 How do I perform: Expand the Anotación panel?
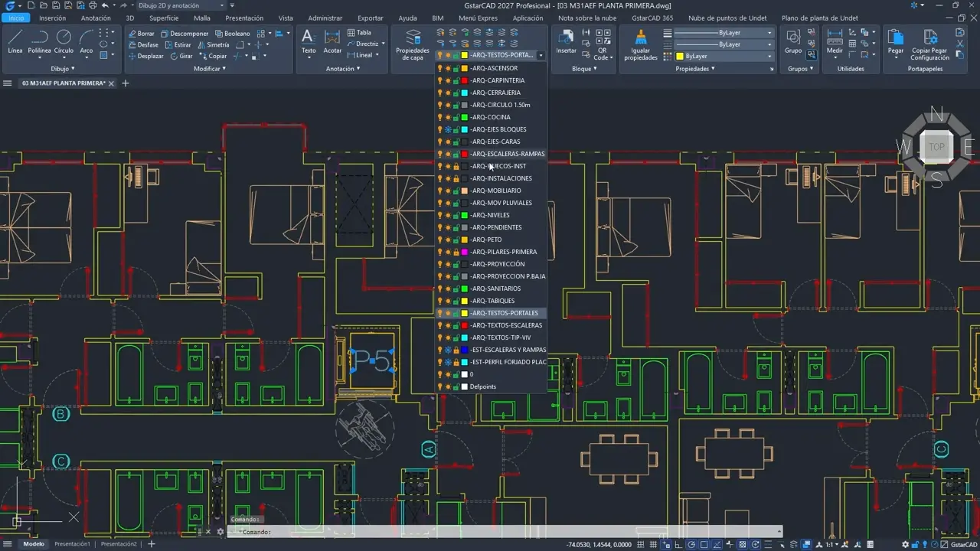coord(343,69)
